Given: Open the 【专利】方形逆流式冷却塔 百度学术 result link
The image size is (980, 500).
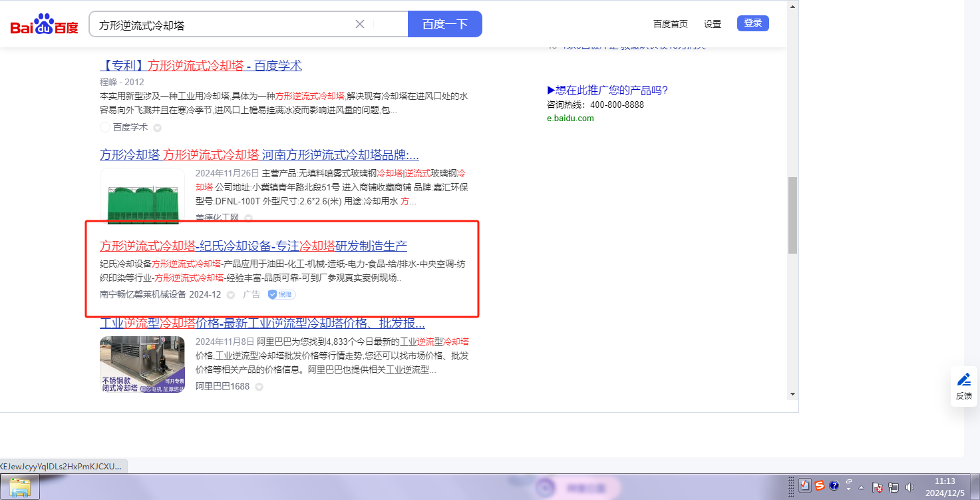Looking at the screenshot, I should coord(200,66).
